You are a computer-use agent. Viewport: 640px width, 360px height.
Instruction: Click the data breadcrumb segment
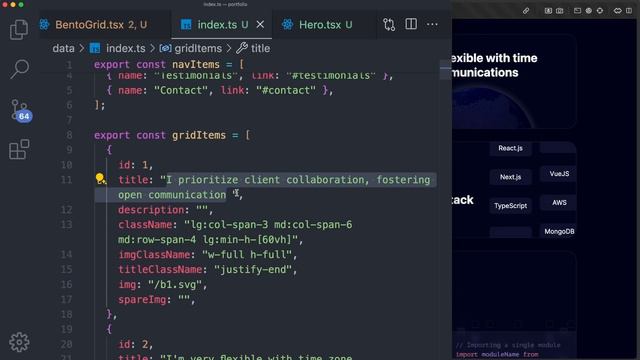point(63,48)
